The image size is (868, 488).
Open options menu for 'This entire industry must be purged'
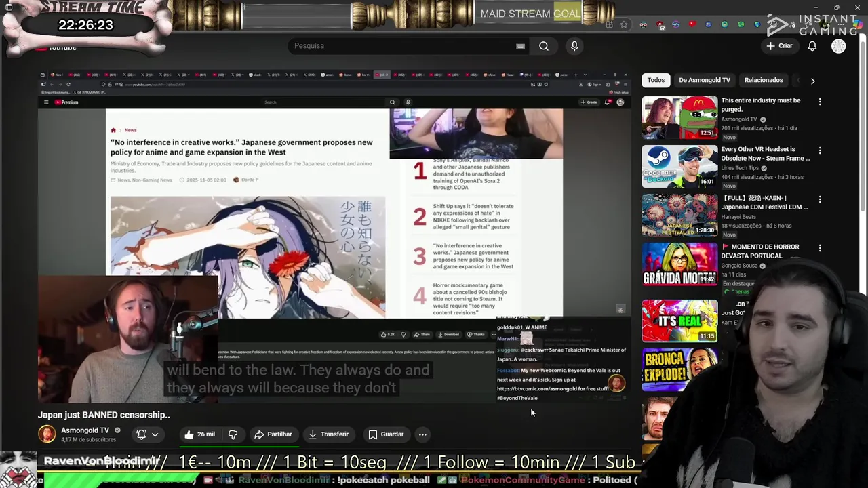pyautogui.click(x=820, y=102)
